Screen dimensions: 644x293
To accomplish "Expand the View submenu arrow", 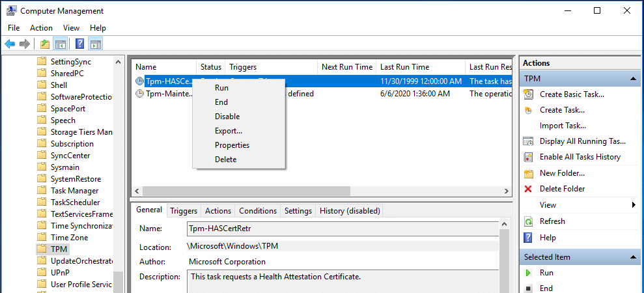I will [x=634, y=205].
